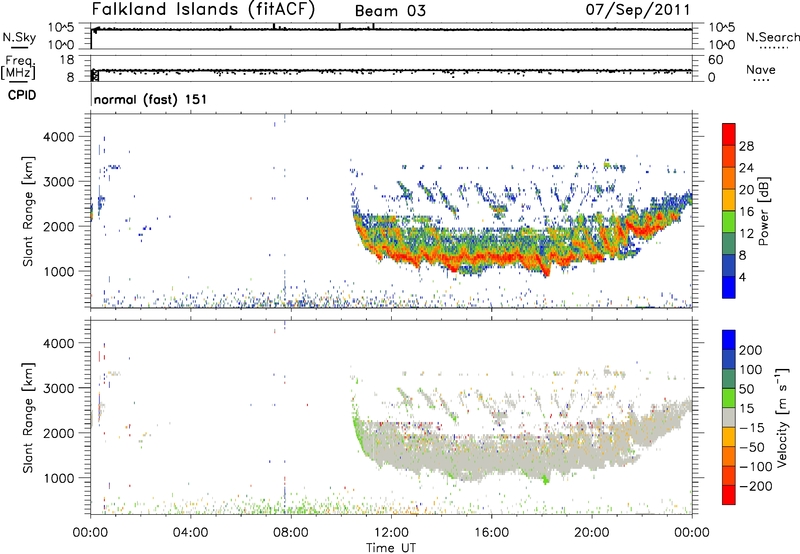The height and width of the screenshot is (554, 800).
Task: Click the 'Freq. [MHz]' axis label
Action: click(x=18, y=67)
